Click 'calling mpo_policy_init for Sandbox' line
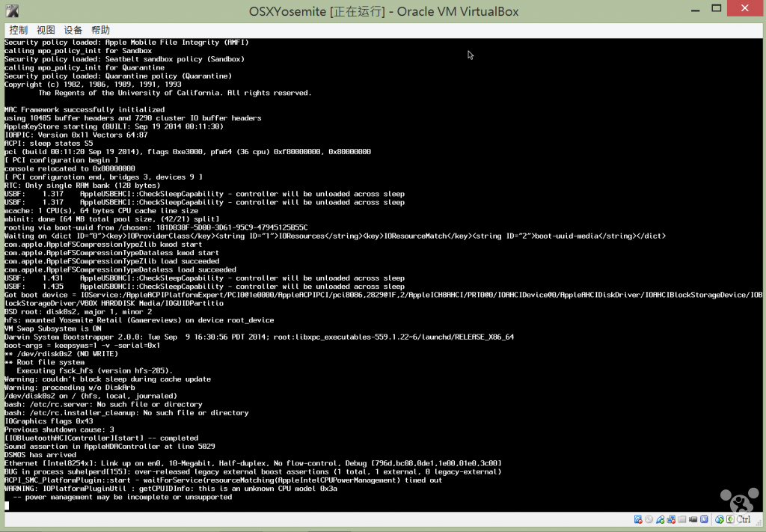 tap(78, 50)
